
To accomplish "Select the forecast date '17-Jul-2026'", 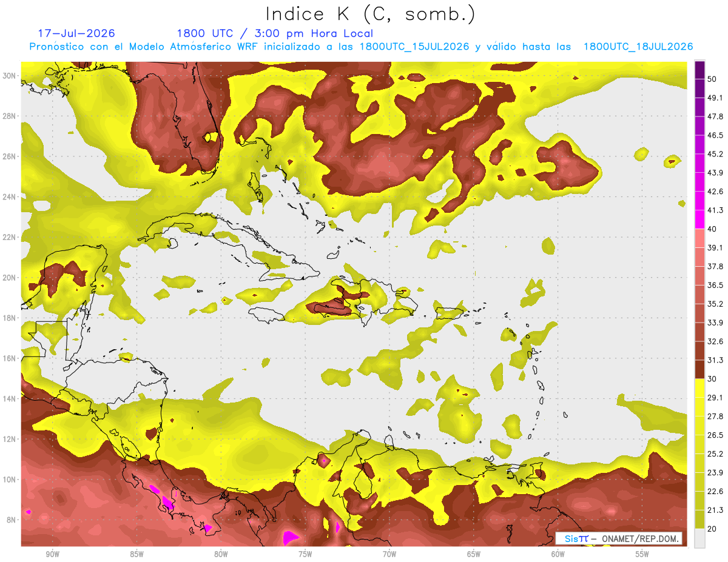I will [x=76, y=33].
